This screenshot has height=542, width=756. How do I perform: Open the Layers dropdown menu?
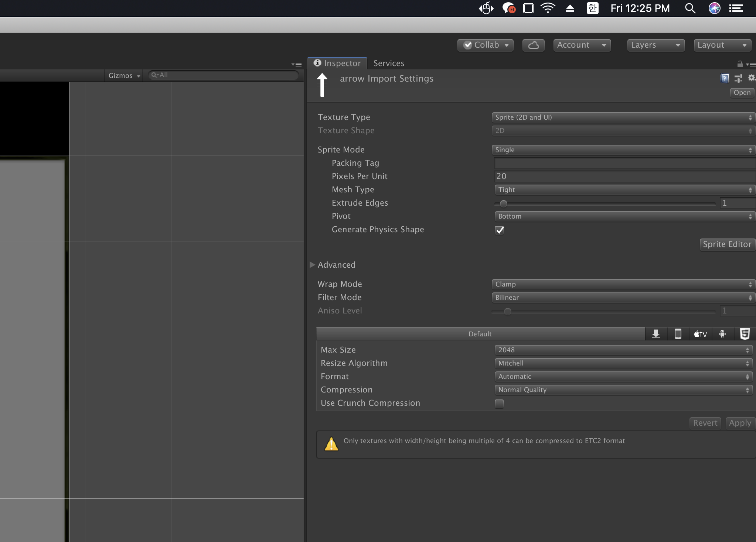(x=655, y=45)
